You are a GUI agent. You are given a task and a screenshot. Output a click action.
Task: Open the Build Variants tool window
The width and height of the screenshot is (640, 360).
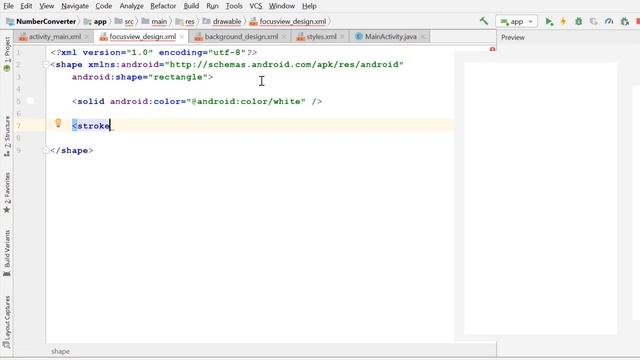click(x=7, y=253)
